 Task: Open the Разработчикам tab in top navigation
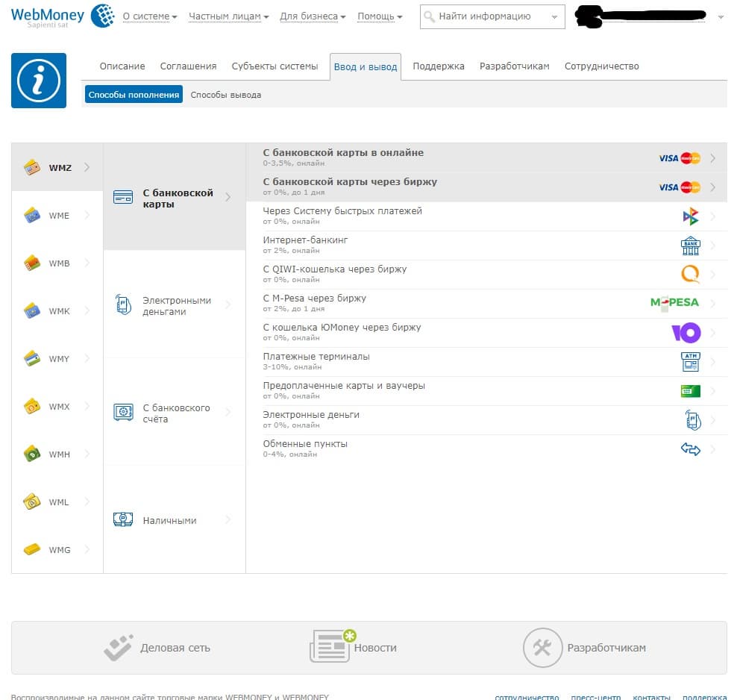coord(514,66)
